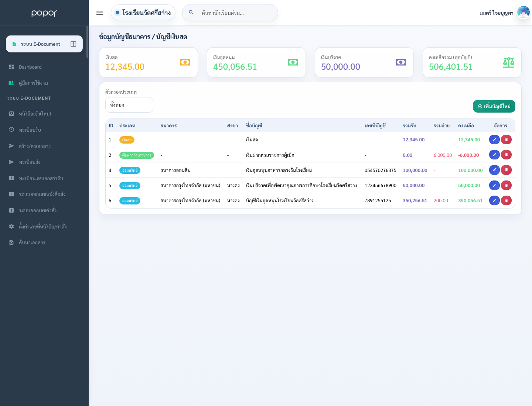Click the ค้นหานักเรียนด่วน search field
This screenshot has height=406, width=532.
click(236, 13)
